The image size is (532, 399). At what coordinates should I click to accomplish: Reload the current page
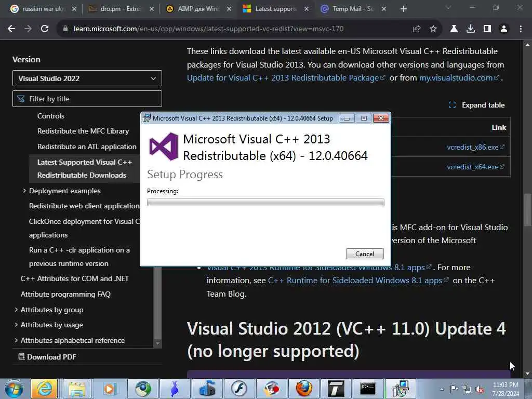[x=45, y=29]
